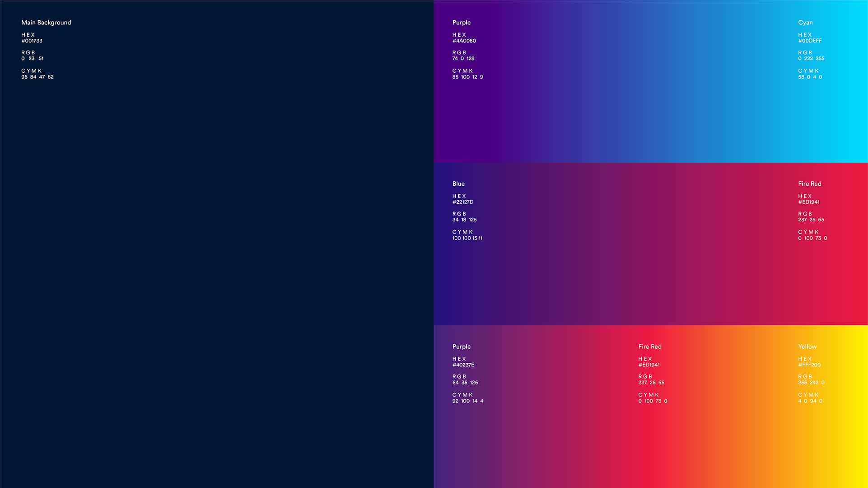Click the RGB label above "34 18 125"
Image resolution: width=868 pixels, height=488 pixels.
coord(459,214)
